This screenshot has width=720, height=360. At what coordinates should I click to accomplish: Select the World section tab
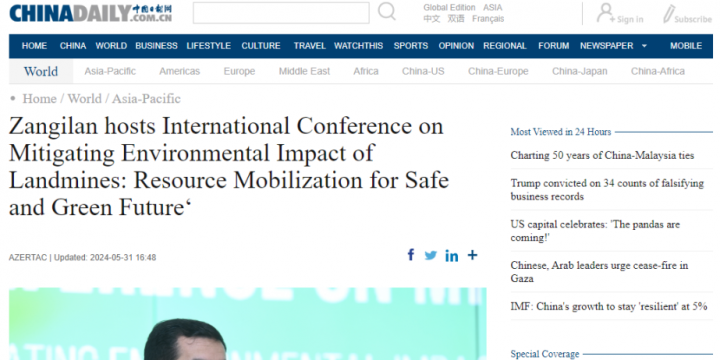point(41,72)
